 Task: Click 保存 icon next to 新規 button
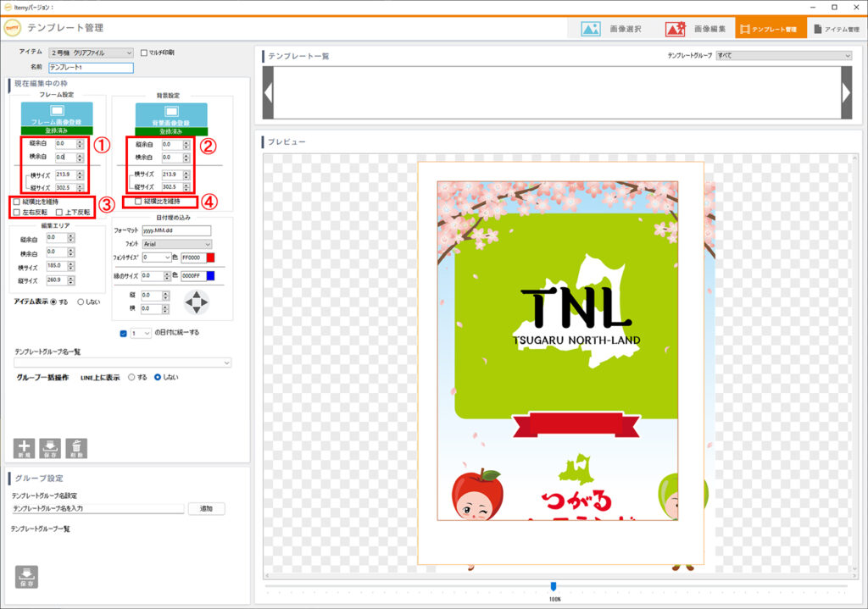[x=50, y=448]
